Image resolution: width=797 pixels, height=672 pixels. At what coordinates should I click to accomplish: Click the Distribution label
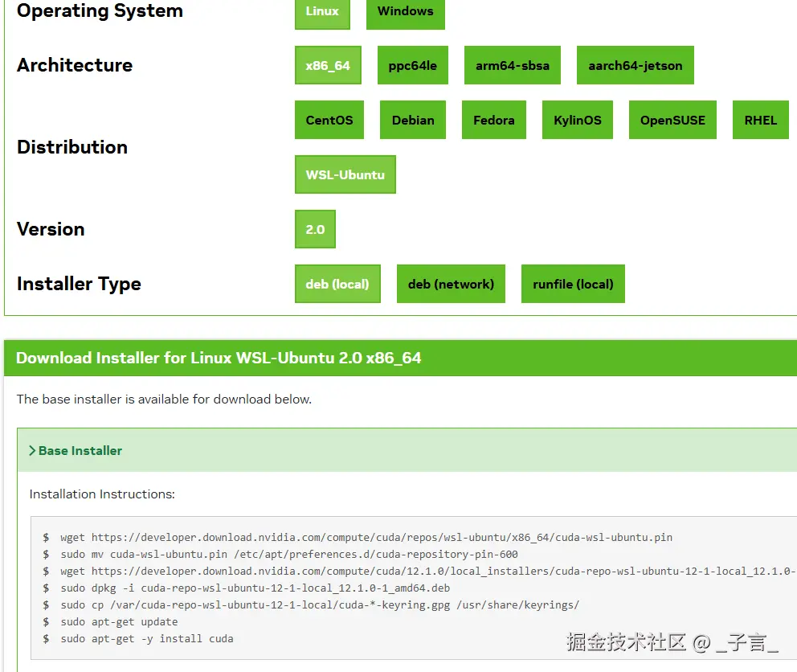point(72,147)
